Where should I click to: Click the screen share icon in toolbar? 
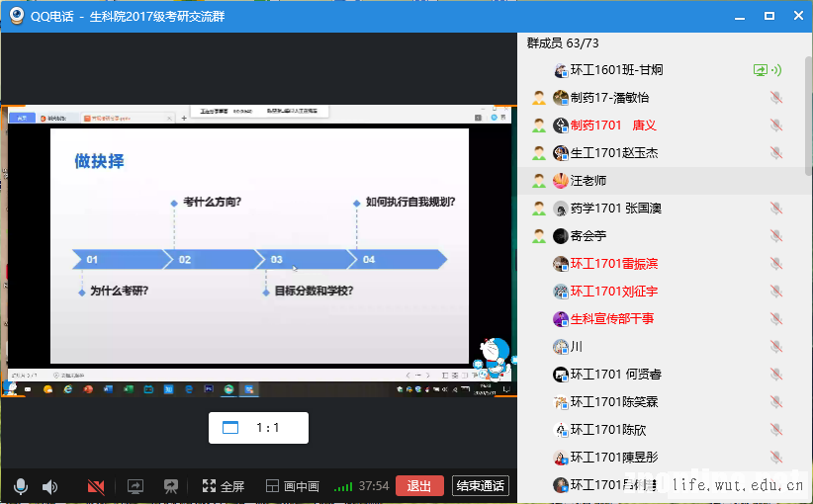[x=135, y=486]
